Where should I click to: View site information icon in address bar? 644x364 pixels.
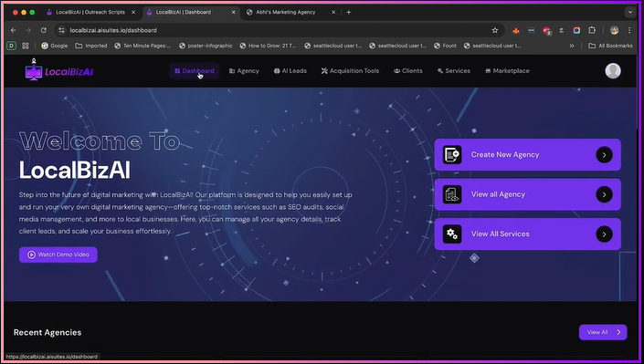[x=61, y=30]
